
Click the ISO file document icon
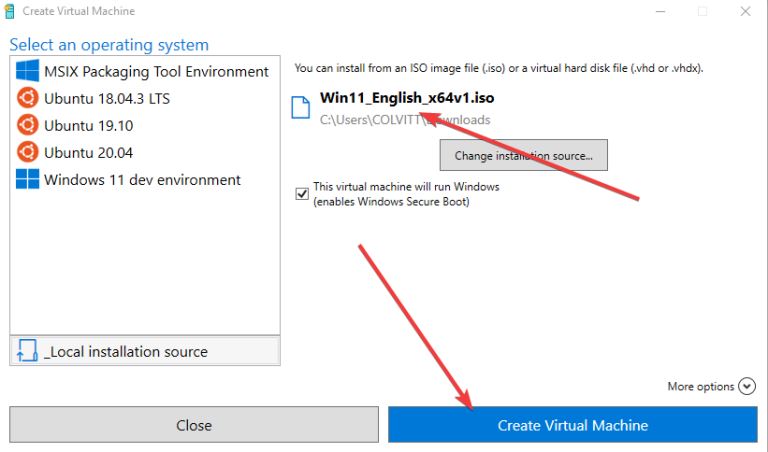(301, 108)
